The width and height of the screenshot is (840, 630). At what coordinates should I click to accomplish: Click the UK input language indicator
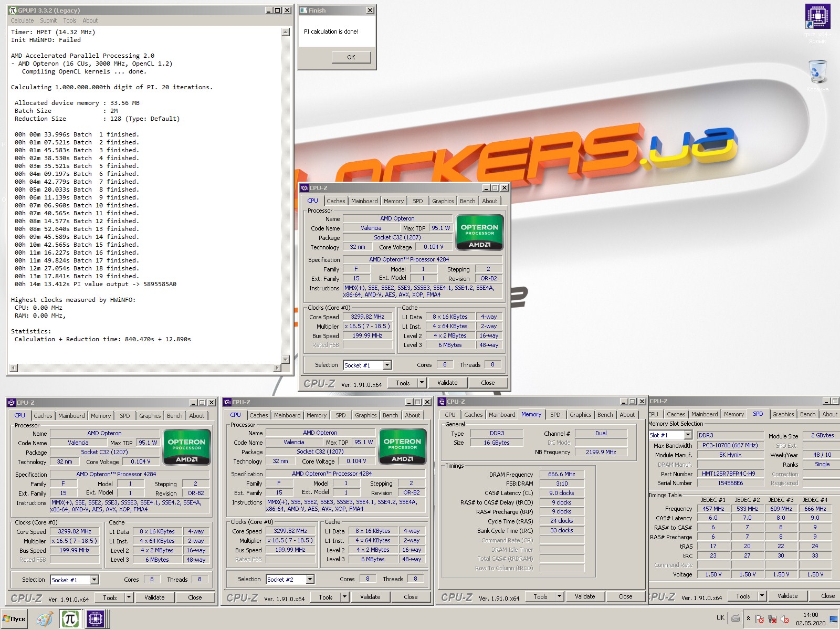[720, 618]
